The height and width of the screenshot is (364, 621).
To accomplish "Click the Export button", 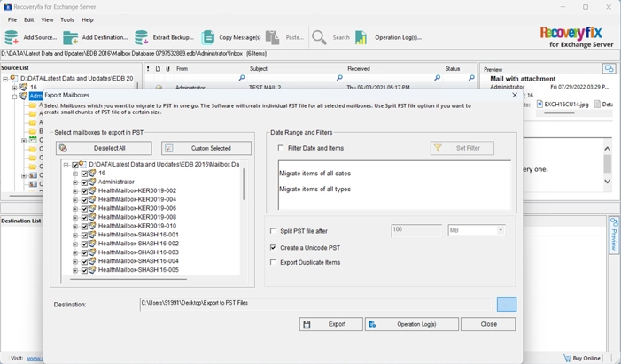I will coord(330,324).
